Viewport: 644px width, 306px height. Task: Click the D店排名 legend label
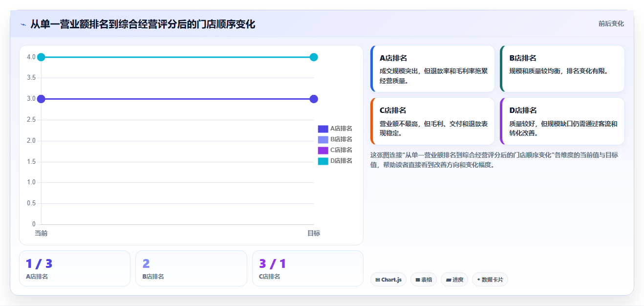tap(341, 161)
